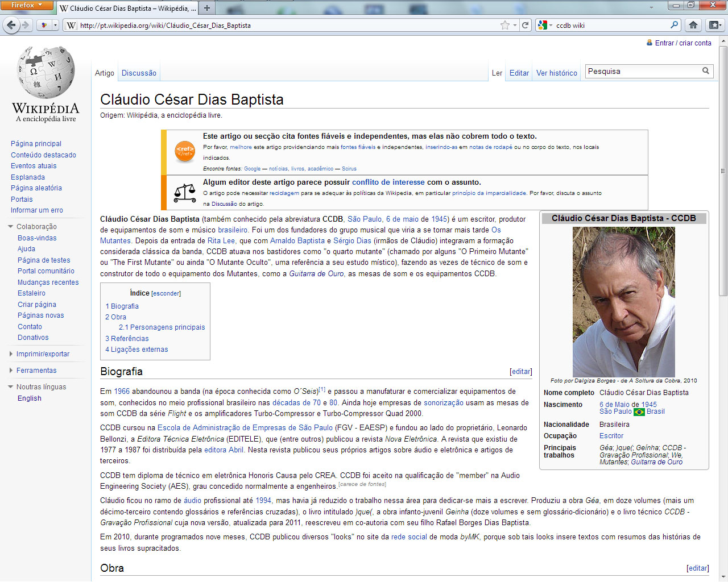Click the Brazil flag icon in infobox
The height and width of the screenshot is (582, 728).
tap(639, 412)
